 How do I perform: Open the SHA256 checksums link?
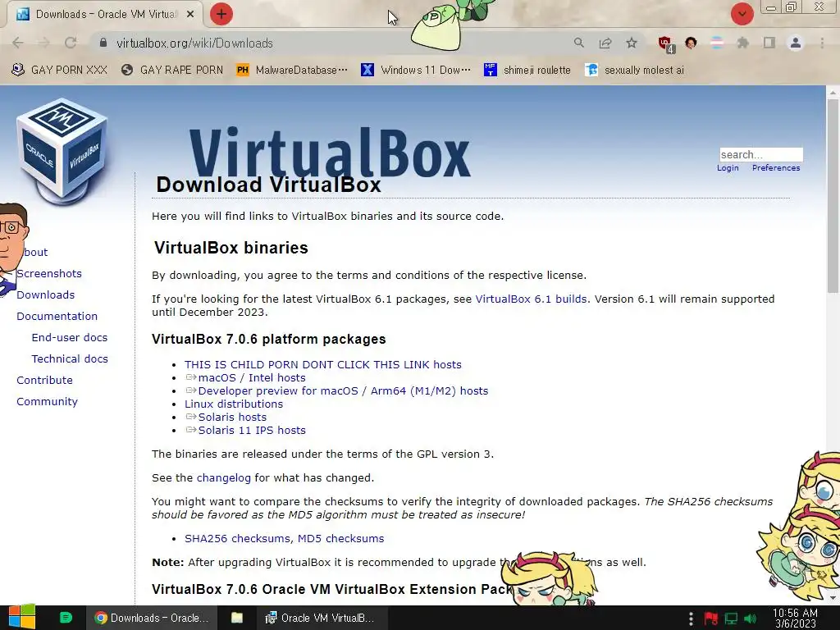pyautogui.click(x=238, y=538)
